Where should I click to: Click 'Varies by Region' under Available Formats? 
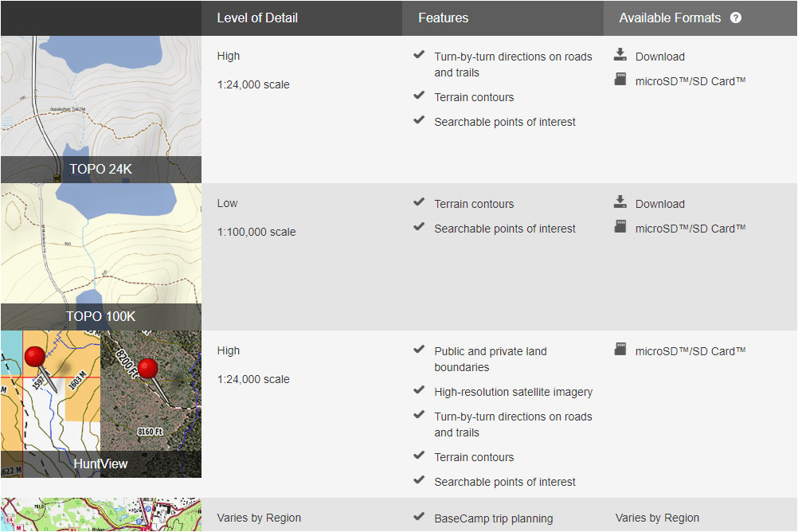click(657, 518)
